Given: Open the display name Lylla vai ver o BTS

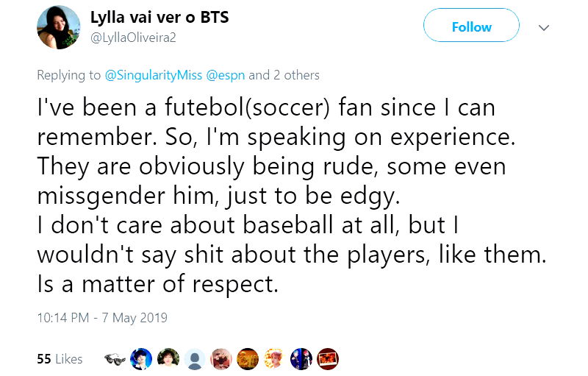Looking at the screenshot, I should pyautogui.click(x=159, y=17).
